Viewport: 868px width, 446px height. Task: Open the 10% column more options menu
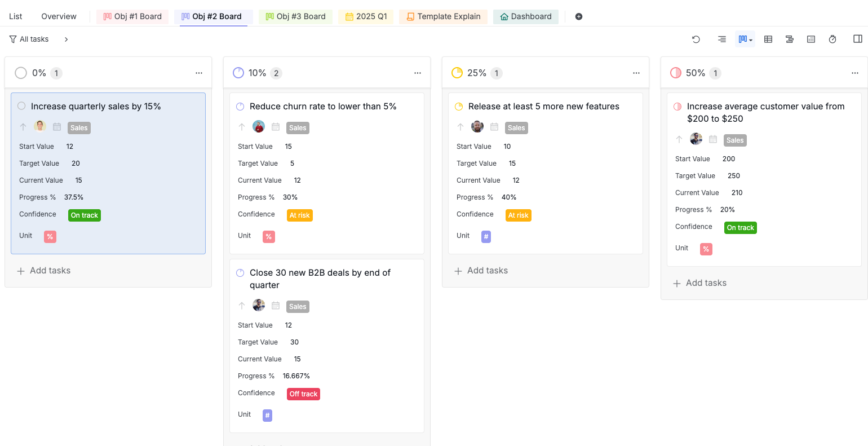418,73
